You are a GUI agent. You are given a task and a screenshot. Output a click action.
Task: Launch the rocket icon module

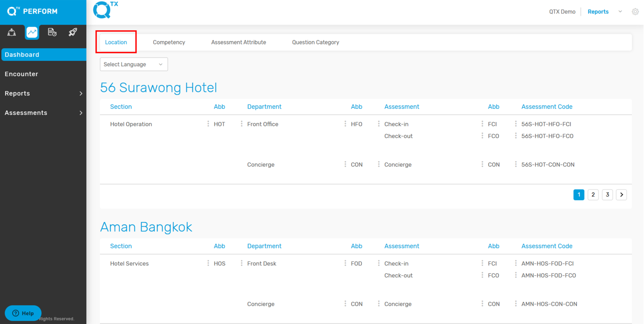pos(73,32)
